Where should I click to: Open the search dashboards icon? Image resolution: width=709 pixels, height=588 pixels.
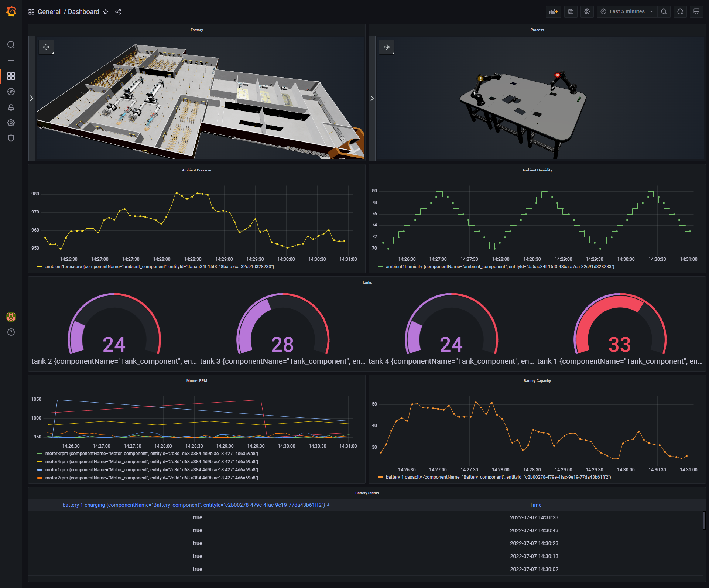click(11, 45)
